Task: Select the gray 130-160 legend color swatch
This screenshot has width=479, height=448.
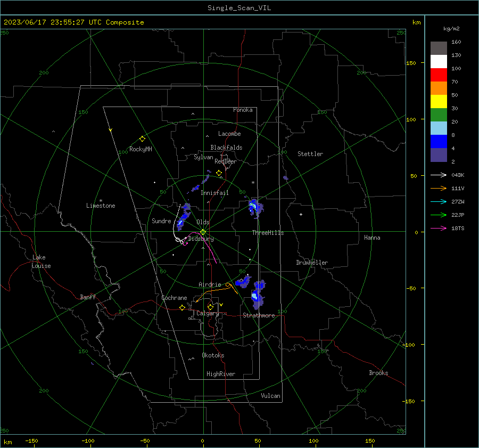Action: click(x=439, y=48)
